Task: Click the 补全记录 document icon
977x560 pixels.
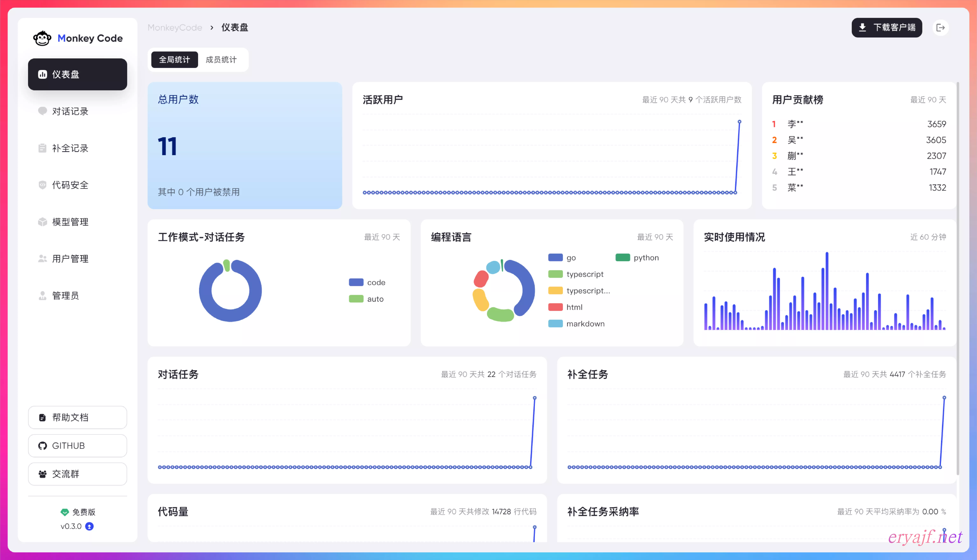Action: [42, 148]
